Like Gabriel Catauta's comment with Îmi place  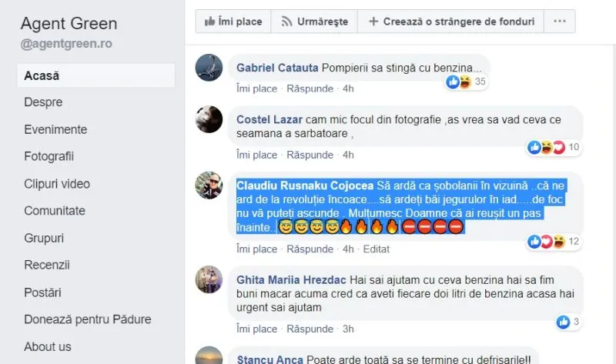(256, 88)
